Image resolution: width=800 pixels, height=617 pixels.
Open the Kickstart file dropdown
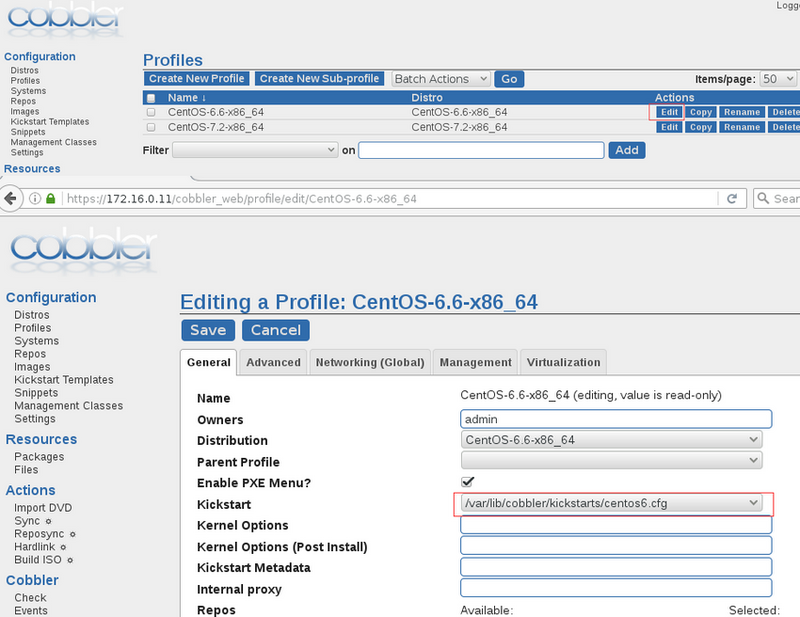611,503
